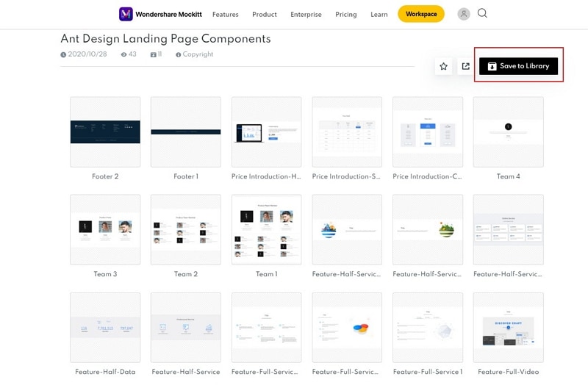Click the eye views icon beside 43
The image size is (588, 385).
123,54
